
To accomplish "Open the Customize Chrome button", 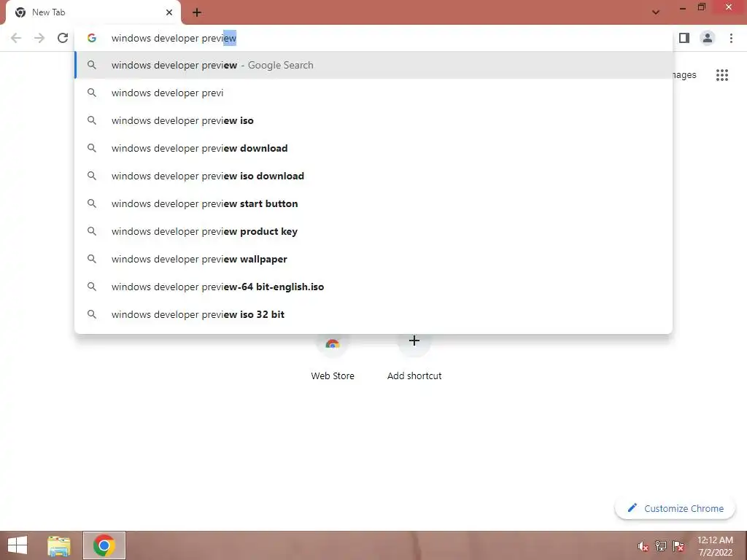I will point(675,508).
